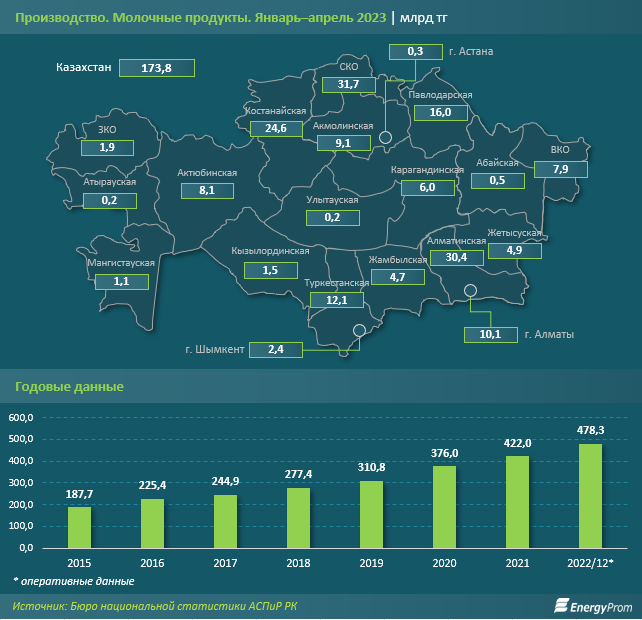Select the Актюбинская 8,1 value box

point(207,189)
